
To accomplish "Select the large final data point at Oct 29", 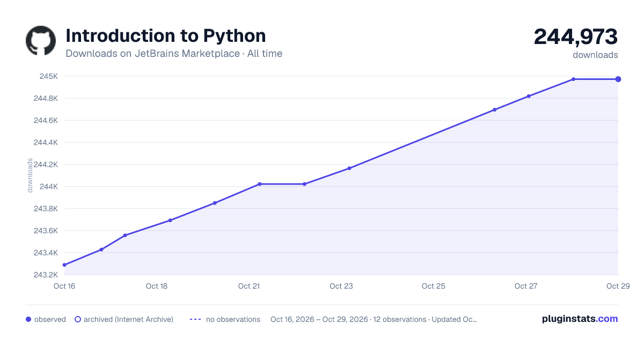I will (618, 79).
